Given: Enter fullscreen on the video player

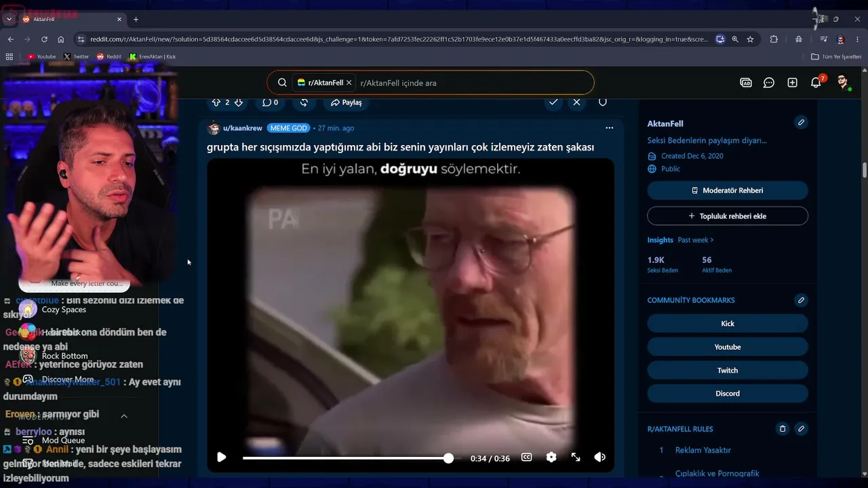Looking at the screenshot, I should pos(576,457).
